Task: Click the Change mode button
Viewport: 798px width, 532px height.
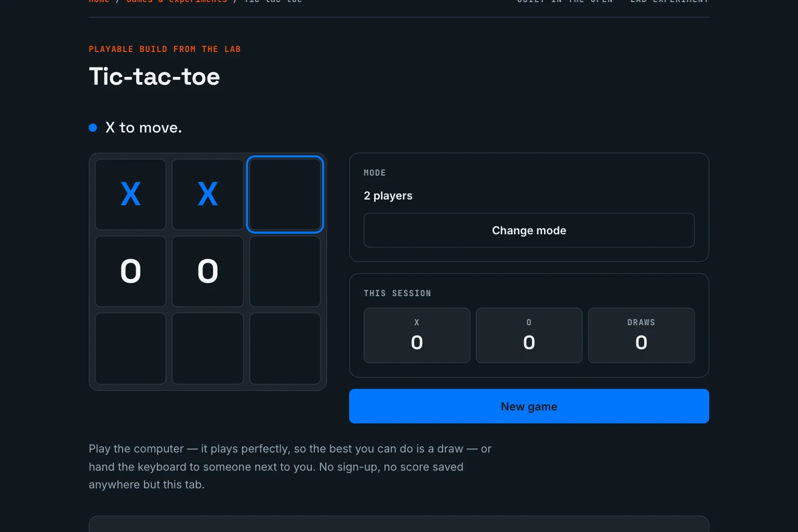Action: 529,230
